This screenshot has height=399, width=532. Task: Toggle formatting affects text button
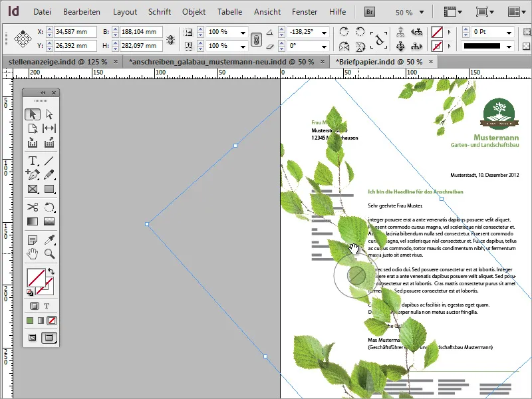(47, 306)
